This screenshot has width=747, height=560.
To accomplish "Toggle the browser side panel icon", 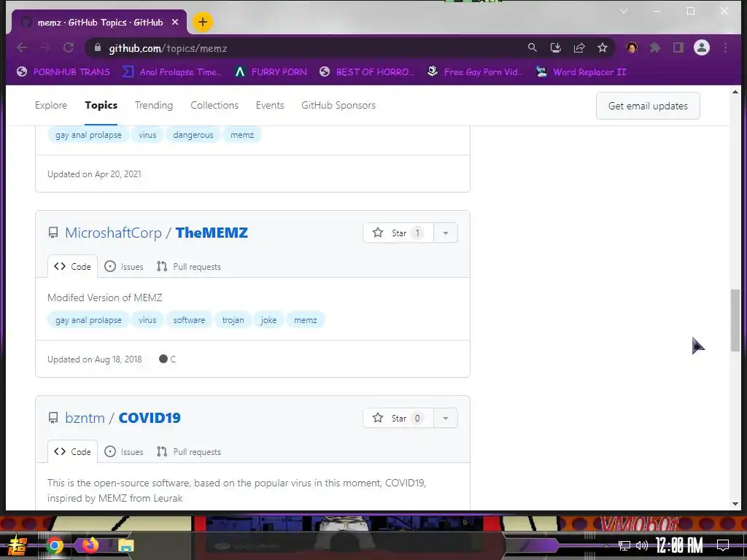I will [678, 47].
